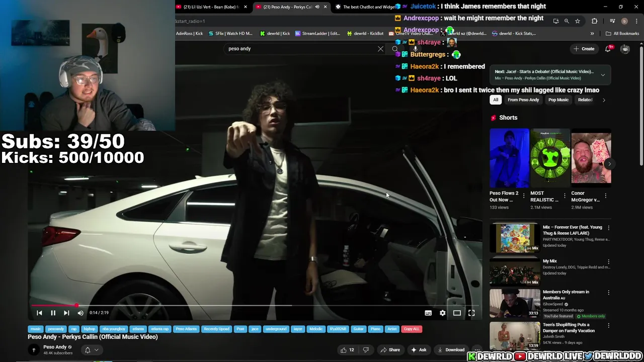Click the red 'Copy ALL' tags button
This screenshot has height=362, width=644.
point(412,329)
